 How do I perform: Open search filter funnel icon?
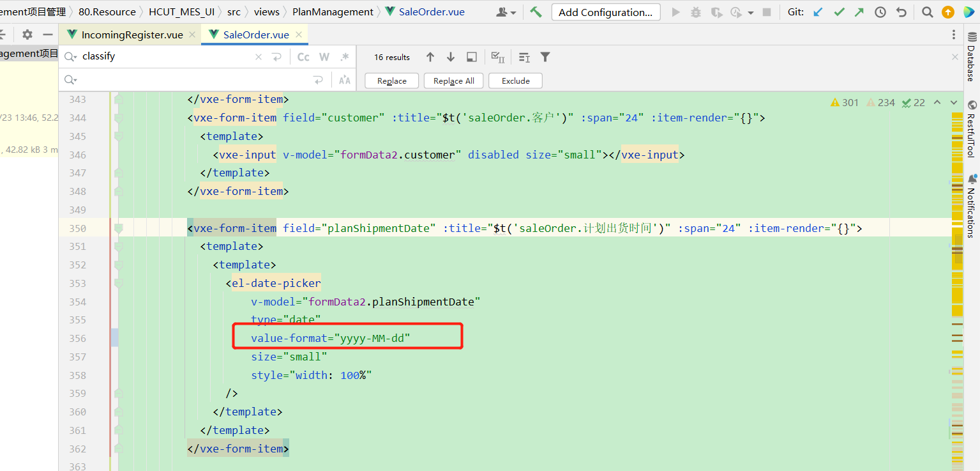(x=545, y=57)
